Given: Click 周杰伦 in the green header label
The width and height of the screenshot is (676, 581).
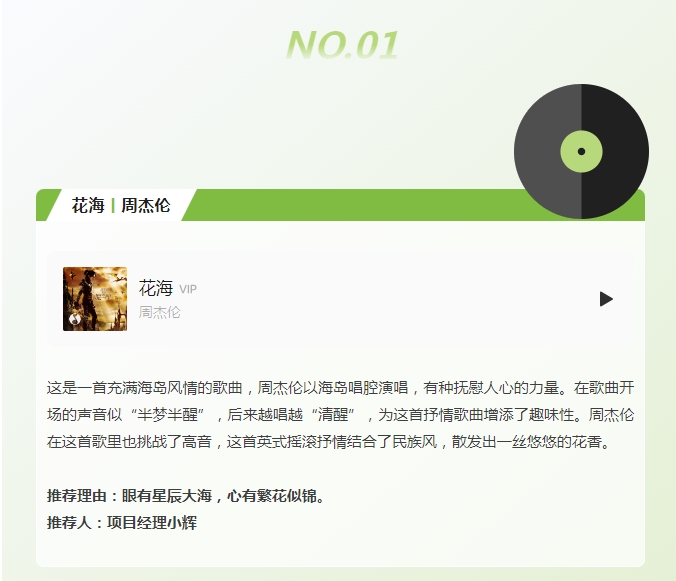Looking at the screenshot, I should [x=146, y=205].
